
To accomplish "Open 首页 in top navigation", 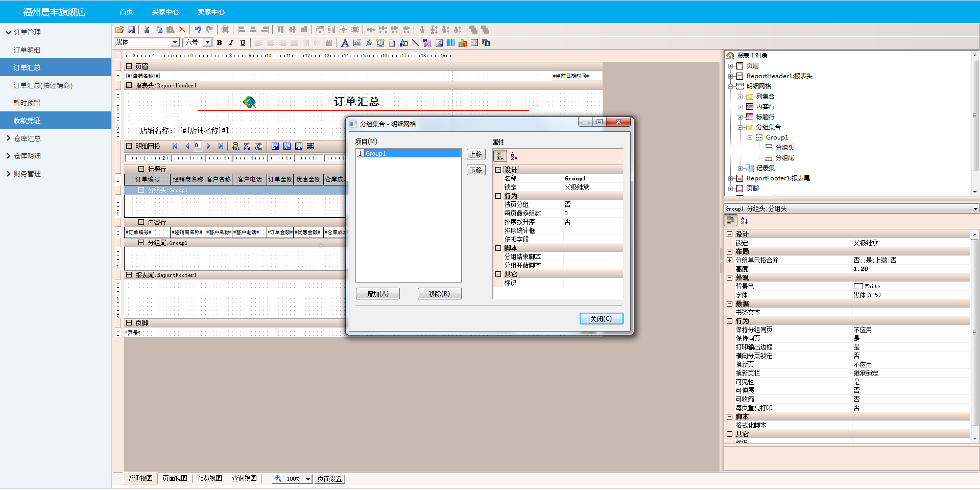I will (x=126, y=12).
